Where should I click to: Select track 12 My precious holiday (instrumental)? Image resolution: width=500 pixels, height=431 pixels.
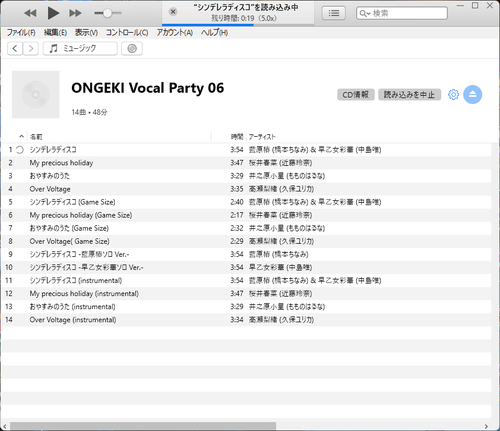coord(247,294)
